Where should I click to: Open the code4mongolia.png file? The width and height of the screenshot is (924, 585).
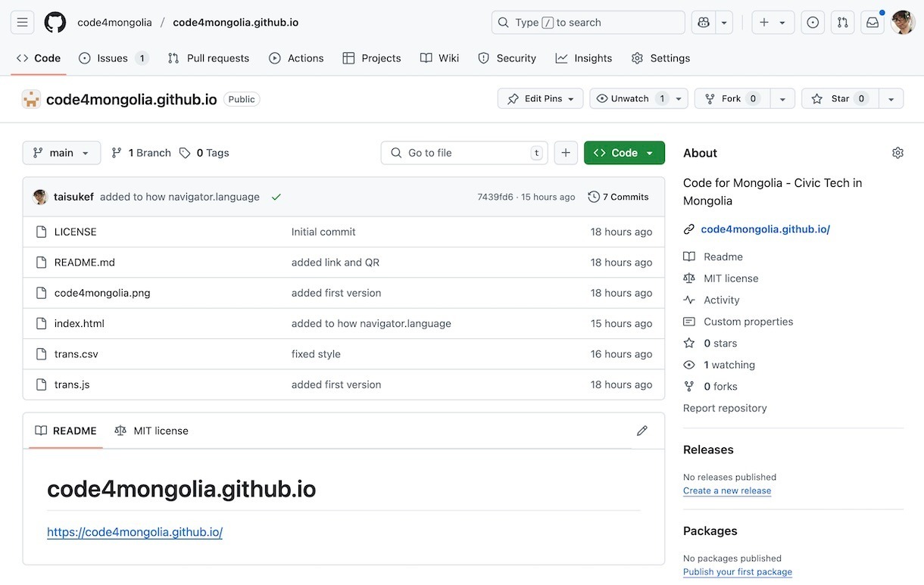click(102, 293)
